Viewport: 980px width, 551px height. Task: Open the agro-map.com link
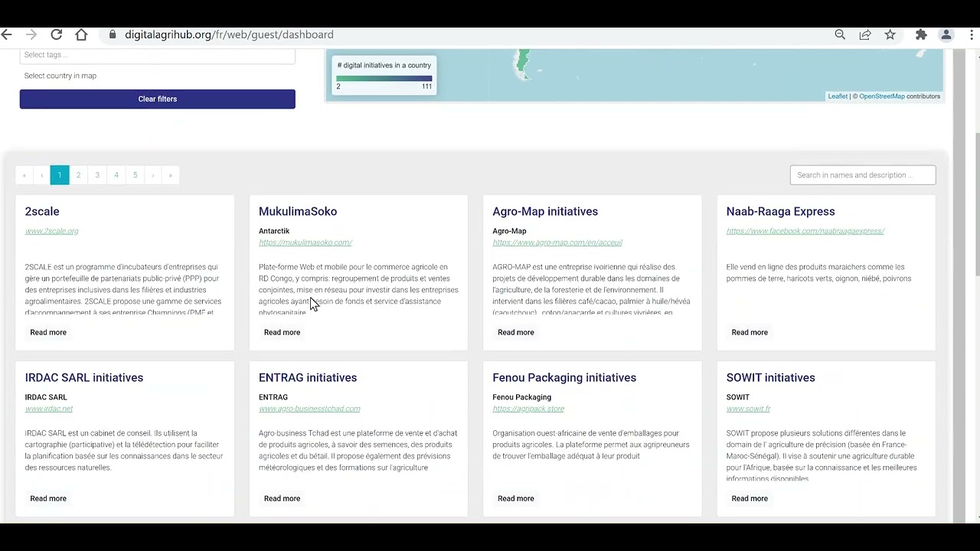[x=557, y=243]
